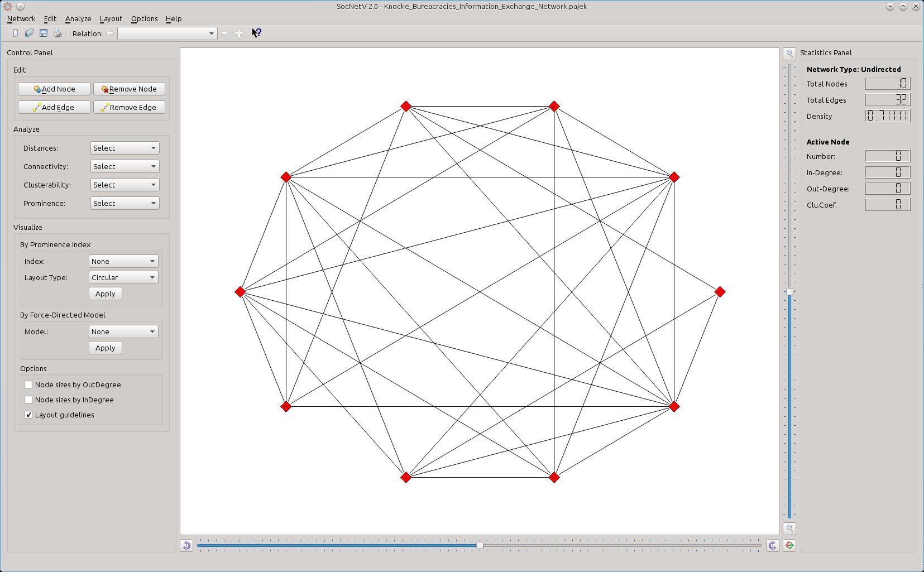Image resolution: width=924 pixels, height=572 pixels.
Task: Select the rightmost red node on the circle
Action: (x=720, y=292)
